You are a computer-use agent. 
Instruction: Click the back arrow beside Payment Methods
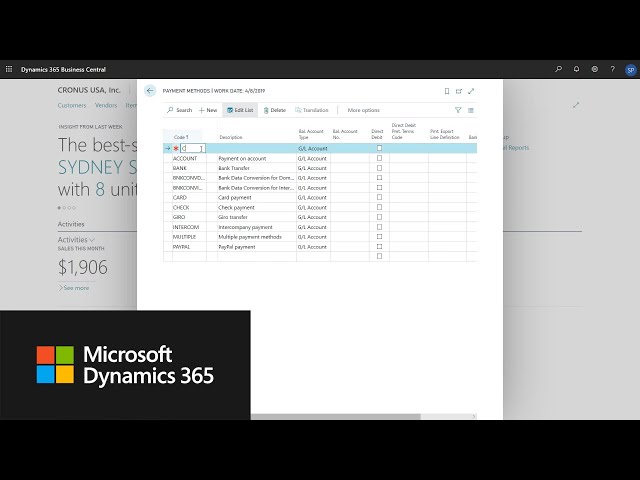pos(150,90)
